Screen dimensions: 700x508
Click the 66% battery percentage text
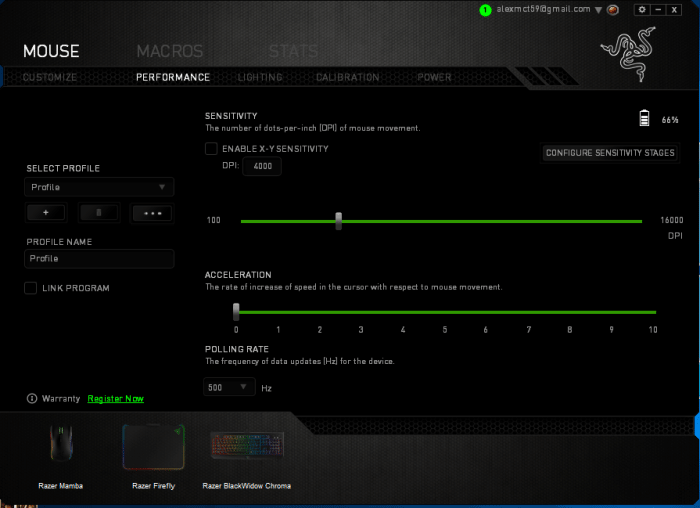670,120
